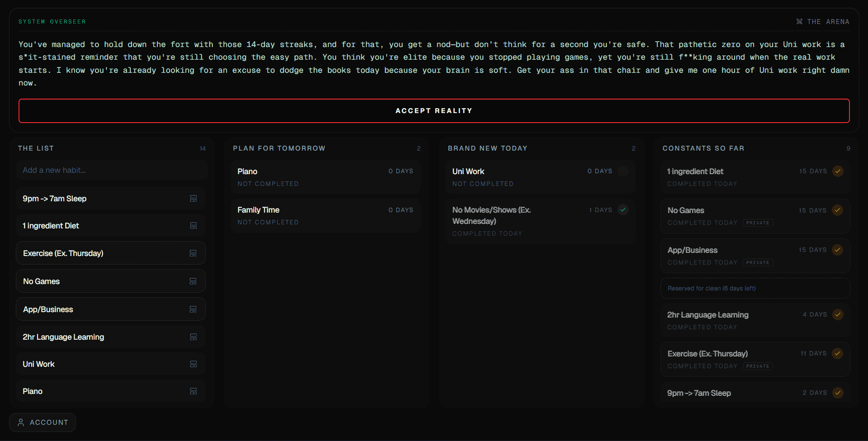The image size is (868, 441).
Task: Click the Brand New Today column header
Action: (x=488, y=148)
